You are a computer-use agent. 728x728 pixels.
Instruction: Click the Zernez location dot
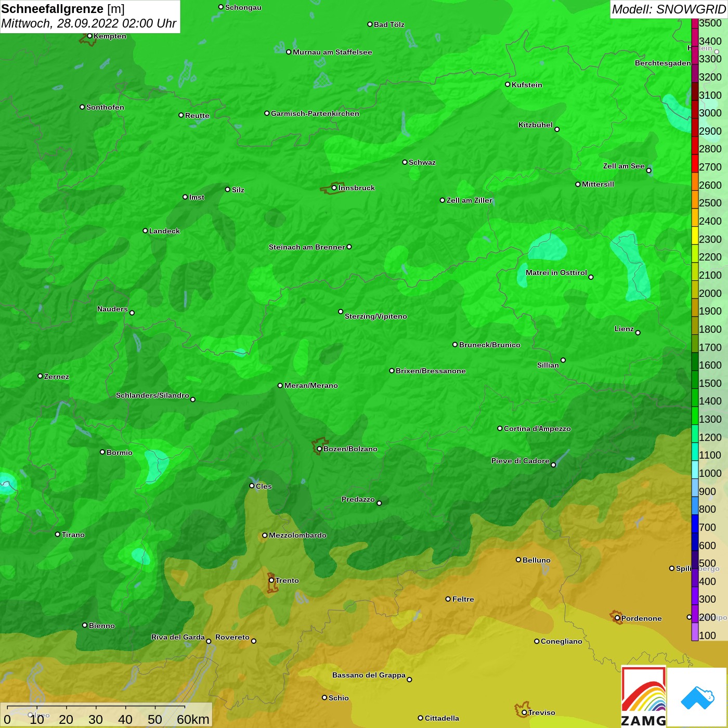40,376
